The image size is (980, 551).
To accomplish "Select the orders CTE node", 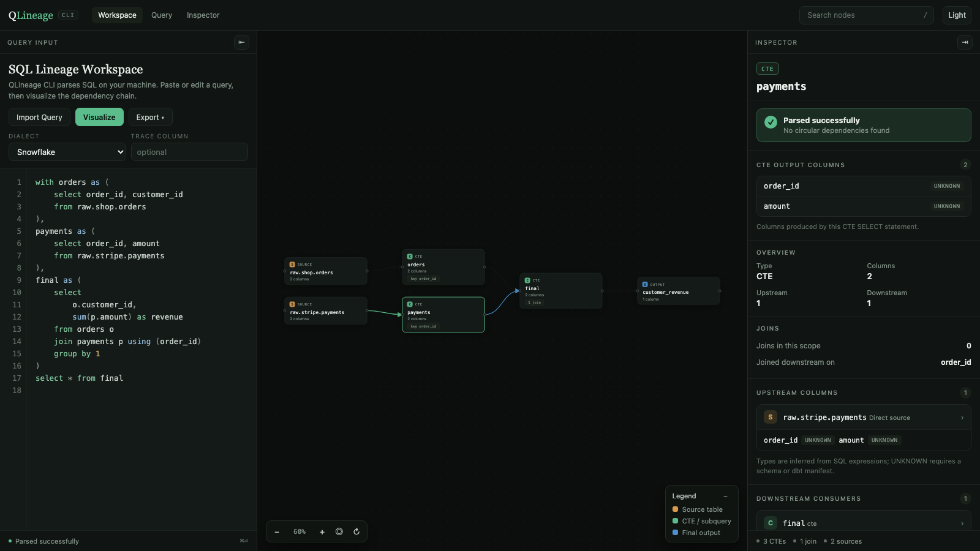I will point(443,267).
